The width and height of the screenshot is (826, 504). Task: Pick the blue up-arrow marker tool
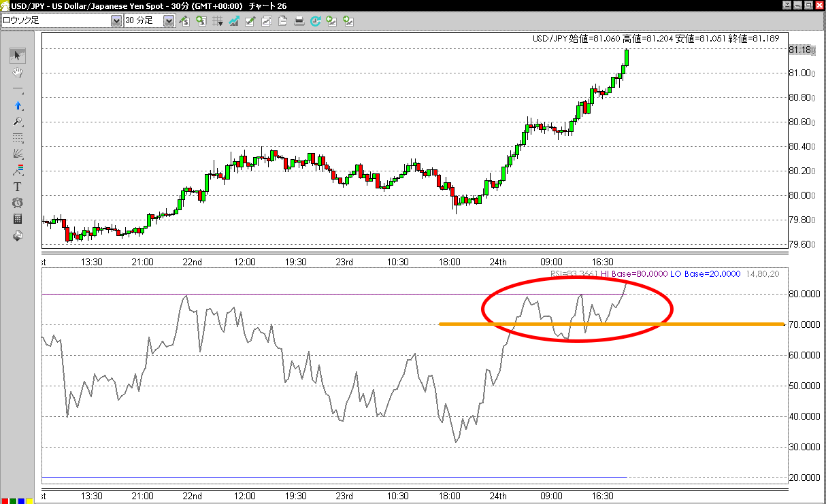[18, 105]
